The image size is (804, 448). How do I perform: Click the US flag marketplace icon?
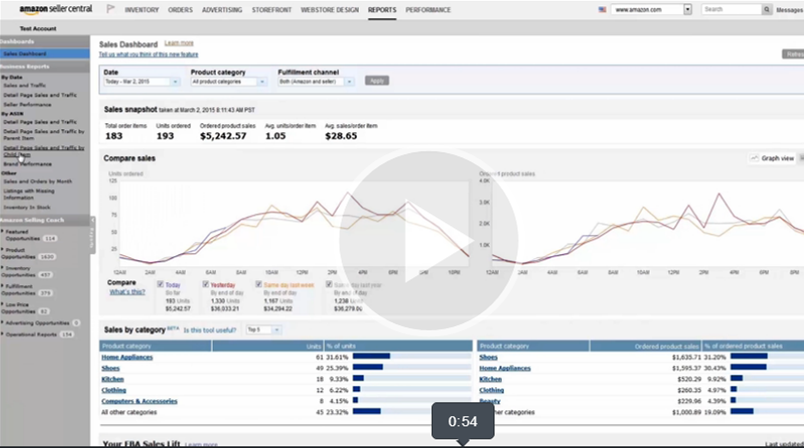(602, 10)
